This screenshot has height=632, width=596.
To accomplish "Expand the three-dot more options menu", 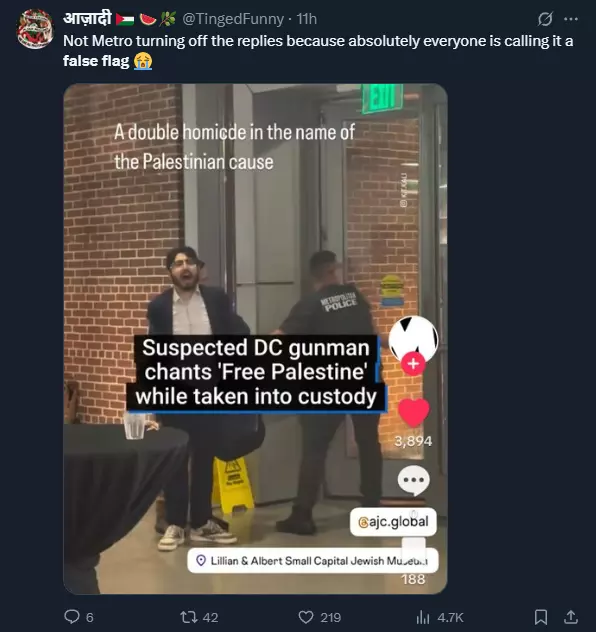I will pyautogui.click(x=571, y=19).
